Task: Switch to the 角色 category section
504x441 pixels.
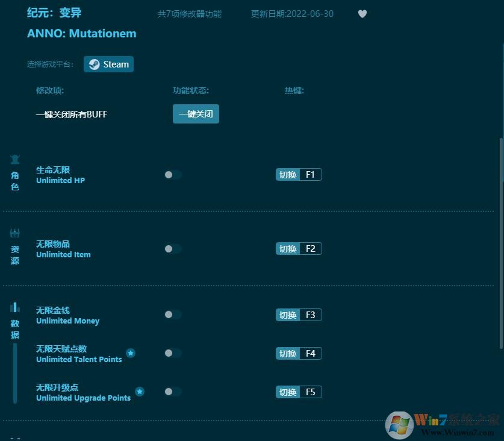Action: click(14, 181)
